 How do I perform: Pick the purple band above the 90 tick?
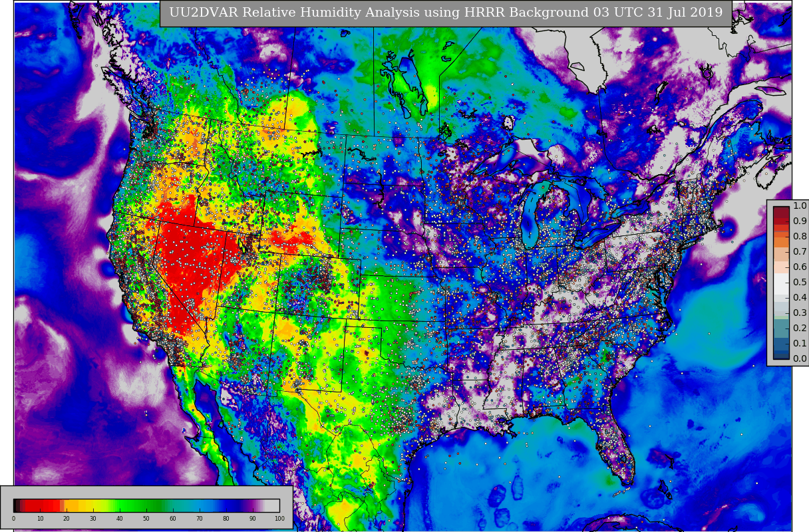(253, 505)
